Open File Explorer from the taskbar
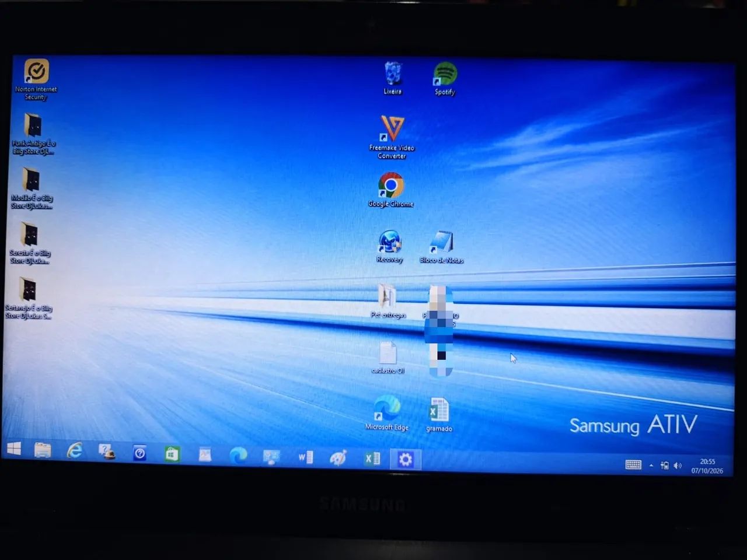Screen dimensions: 747x560 [43, 450]
